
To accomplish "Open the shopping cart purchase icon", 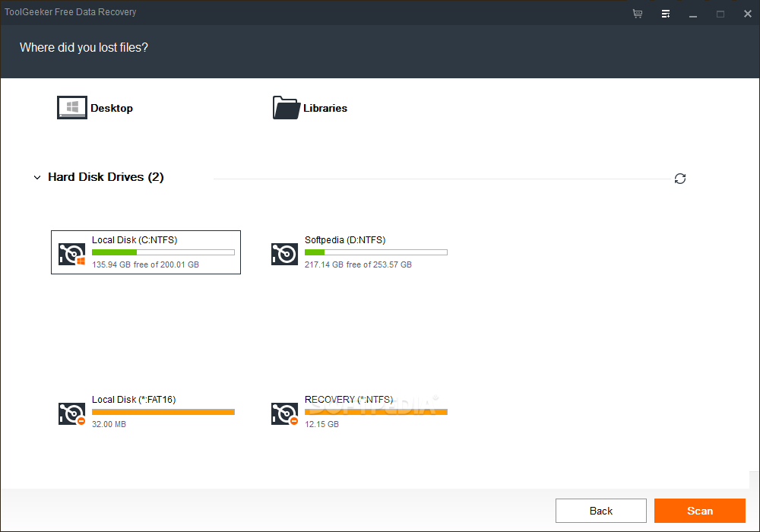I will click(638, 14).
